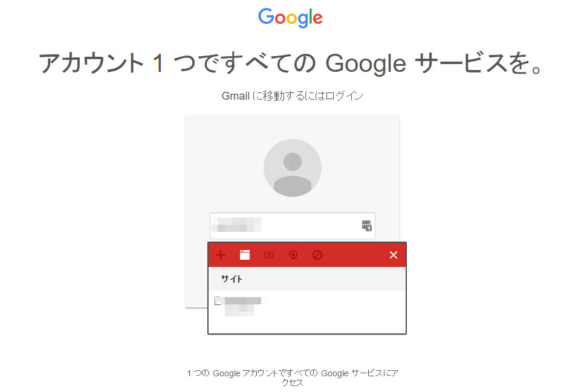Viewport: 587px width, 392px height.
Task: Open the generate password lock icon
Action: click(293, 255)
